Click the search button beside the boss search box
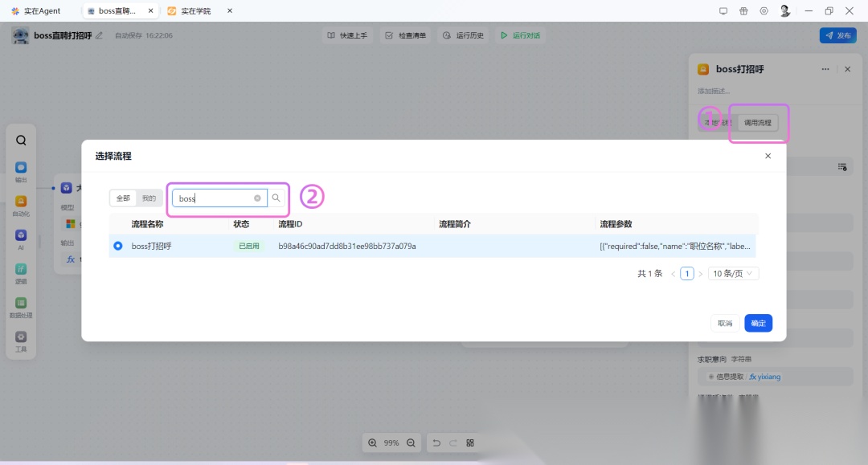Viewport: 868px width, 465px height. point(276,198)
